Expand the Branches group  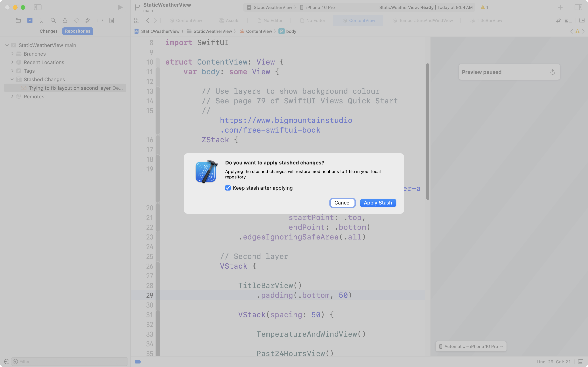click(12, 54)
